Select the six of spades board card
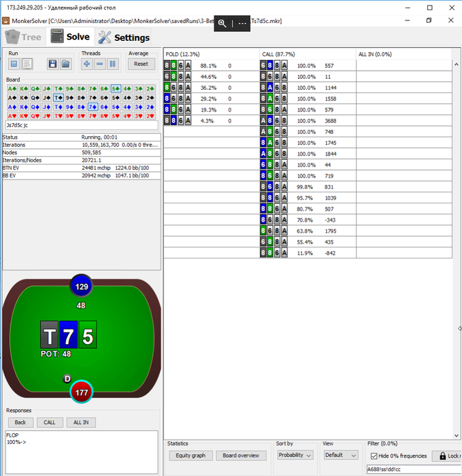The height and width of the screenshot is (476, 462). (104, 98)
